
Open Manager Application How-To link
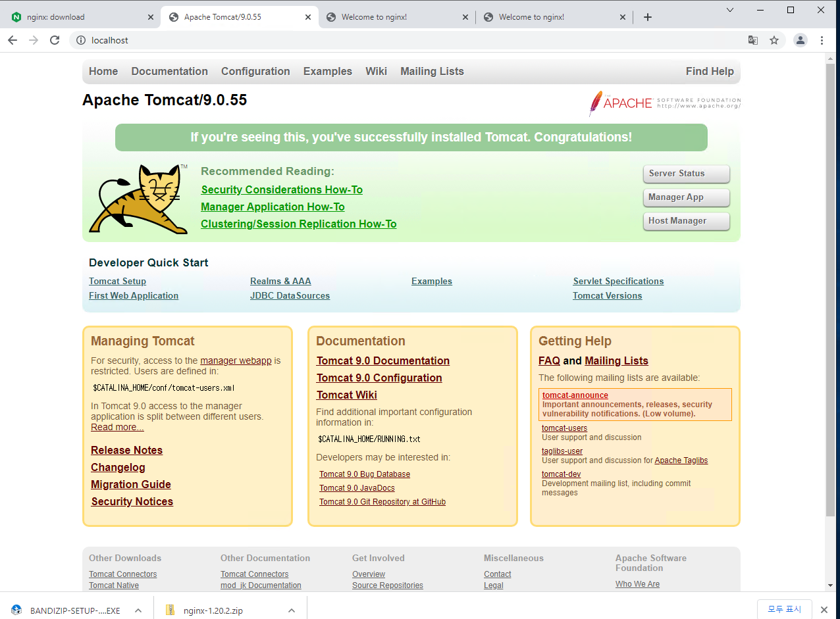(x=273, y=207)
